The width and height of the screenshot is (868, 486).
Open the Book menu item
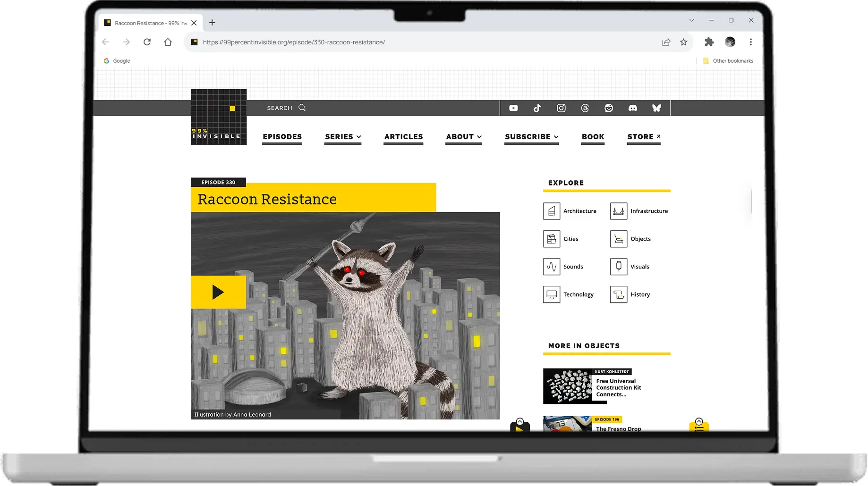pyautogui.click(x=593, y=137)
